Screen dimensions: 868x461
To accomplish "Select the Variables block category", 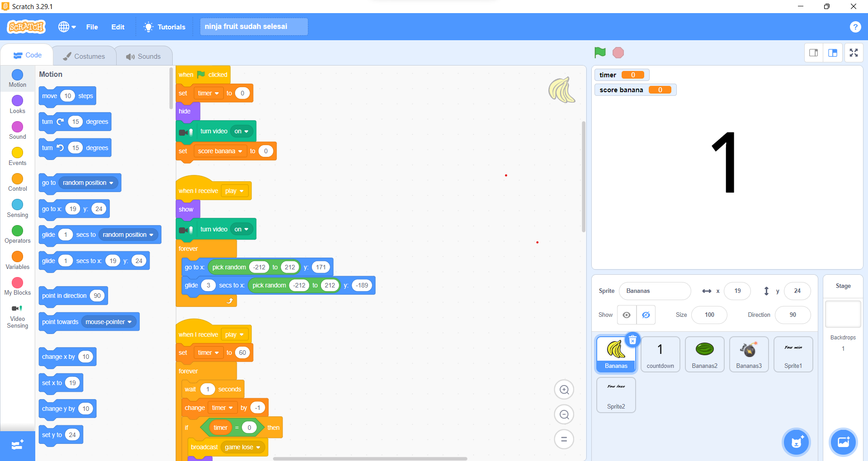I will point(17,260).
